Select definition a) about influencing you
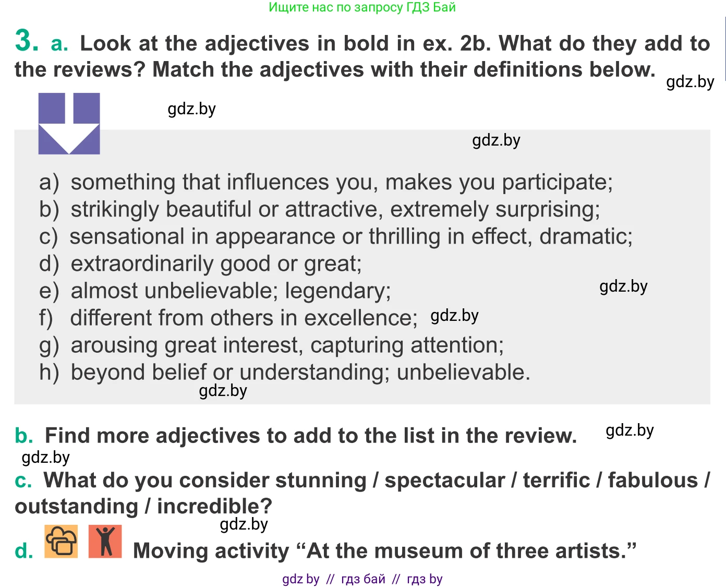Image resolution: width=726 pixels, height=588 pixels. [326, 182]
